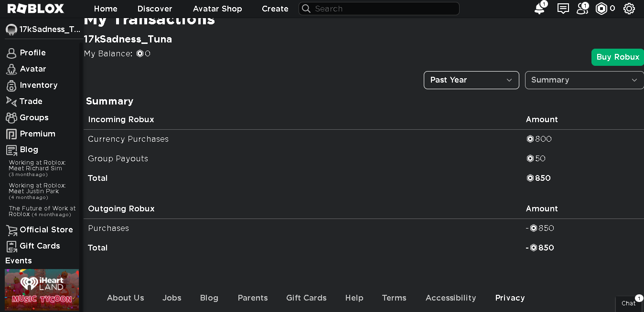Click the Currency Purchases row label

(128, 139)
